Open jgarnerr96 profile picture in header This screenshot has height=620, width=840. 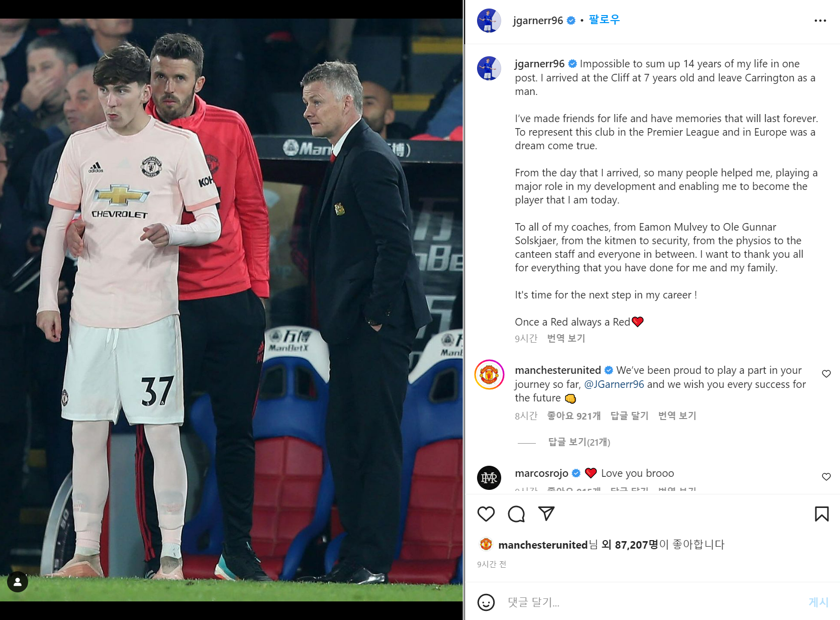tap(489, 21)
